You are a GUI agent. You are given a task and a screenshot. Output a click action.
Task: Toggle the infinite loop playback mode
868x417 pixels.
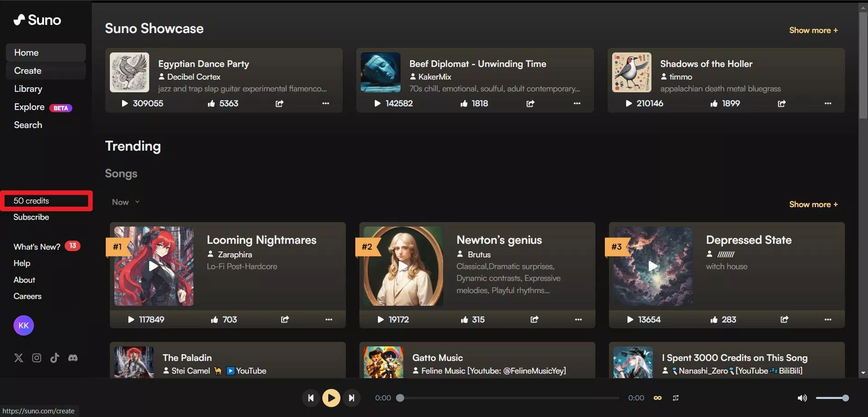pyautogui.click(x=658, y=398)
